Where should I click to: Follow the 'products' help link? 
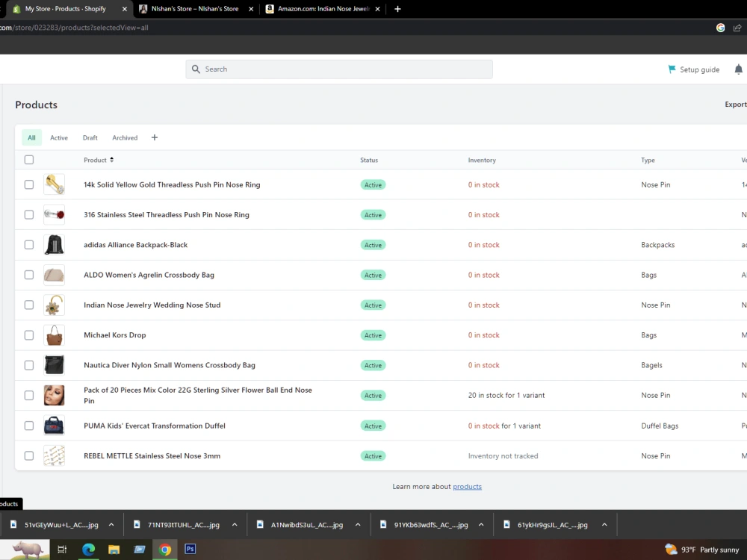pos(467,487)
